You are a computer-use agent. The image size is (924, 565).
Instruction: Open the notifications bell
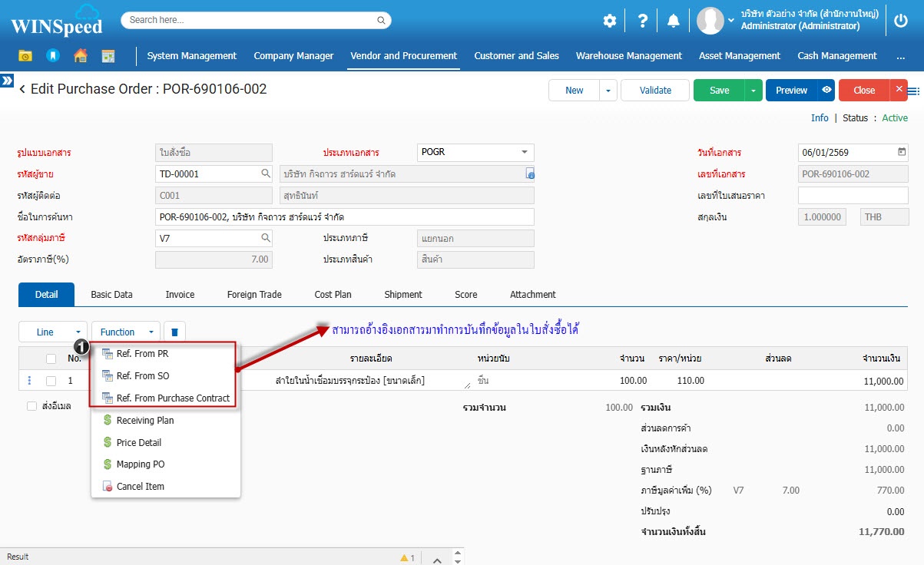[x=674, y=21]
